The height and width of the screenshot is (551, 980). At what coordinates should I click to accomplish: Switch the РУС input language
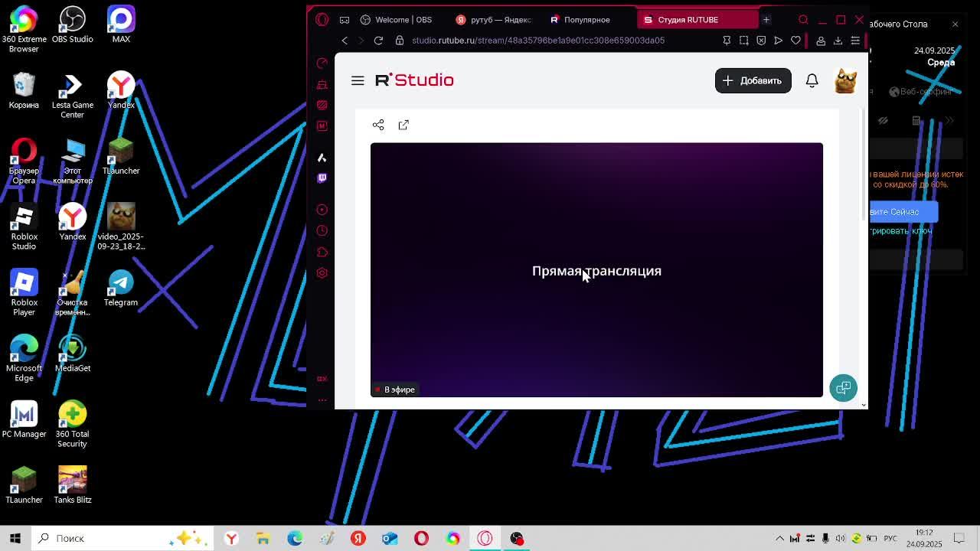coord(890,538)
